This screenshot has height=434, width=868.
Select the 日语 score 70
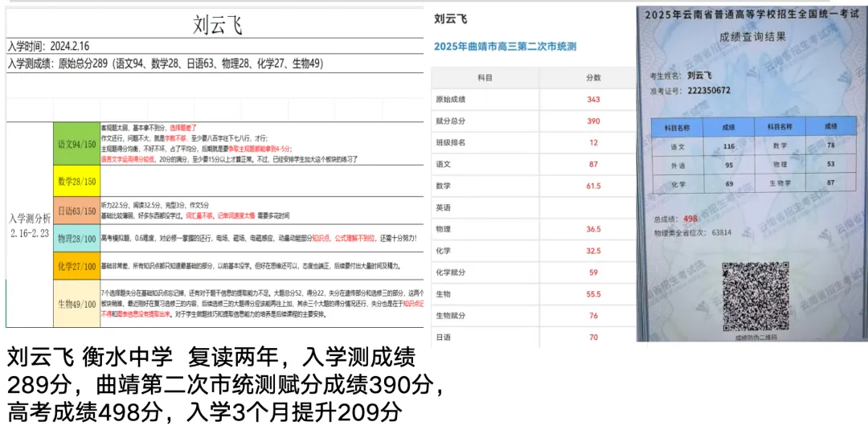(593, 337)
